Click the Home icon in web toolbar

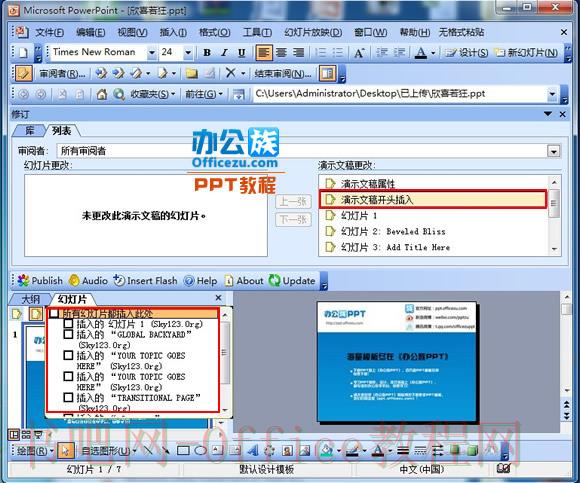[102, 95]
